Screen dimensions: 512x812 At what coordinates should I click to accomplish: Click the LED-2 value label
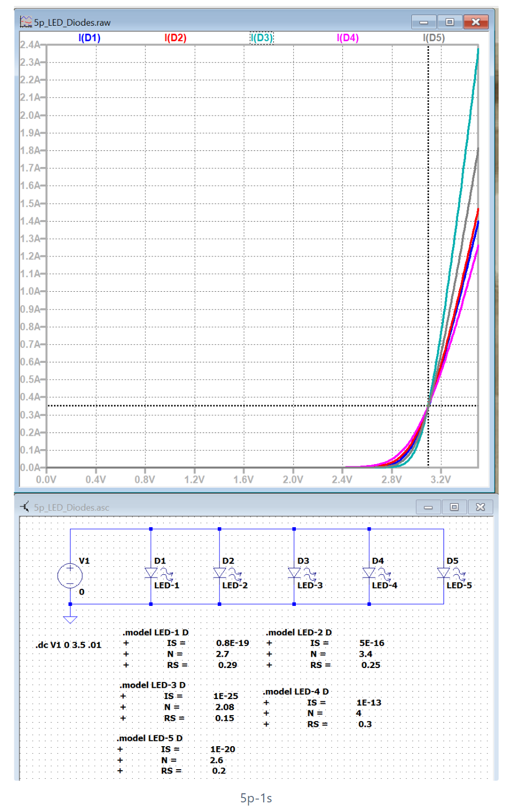click(235, 585)
